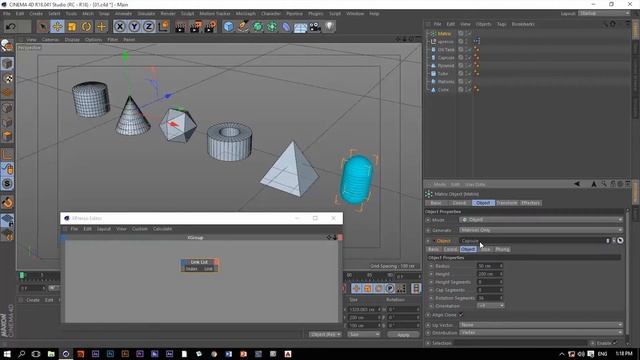Click the Windows Start button
The width and height of the screenshot is (640, 360).
click(7, 354)
